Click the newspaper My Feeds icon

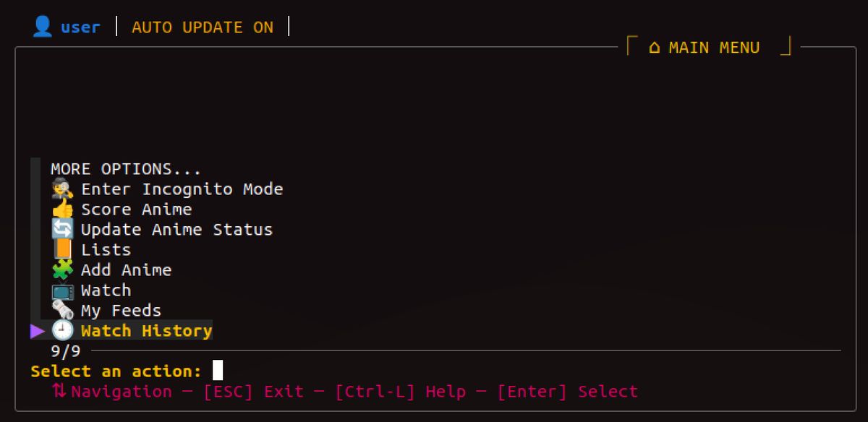tap(62, 311)
